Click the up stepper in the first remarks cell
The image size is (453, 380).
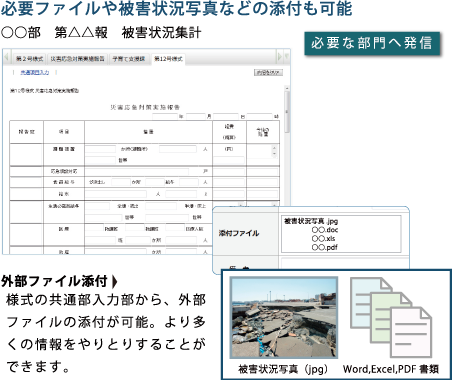[x=274, y=148]
